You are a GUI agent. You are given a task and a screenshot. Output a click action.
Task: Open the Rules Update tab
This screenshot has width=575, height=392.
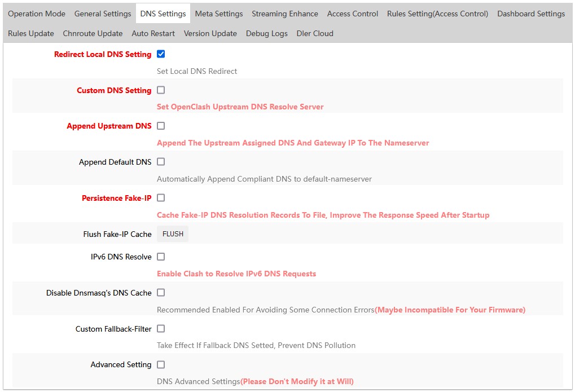pos(31,33)
